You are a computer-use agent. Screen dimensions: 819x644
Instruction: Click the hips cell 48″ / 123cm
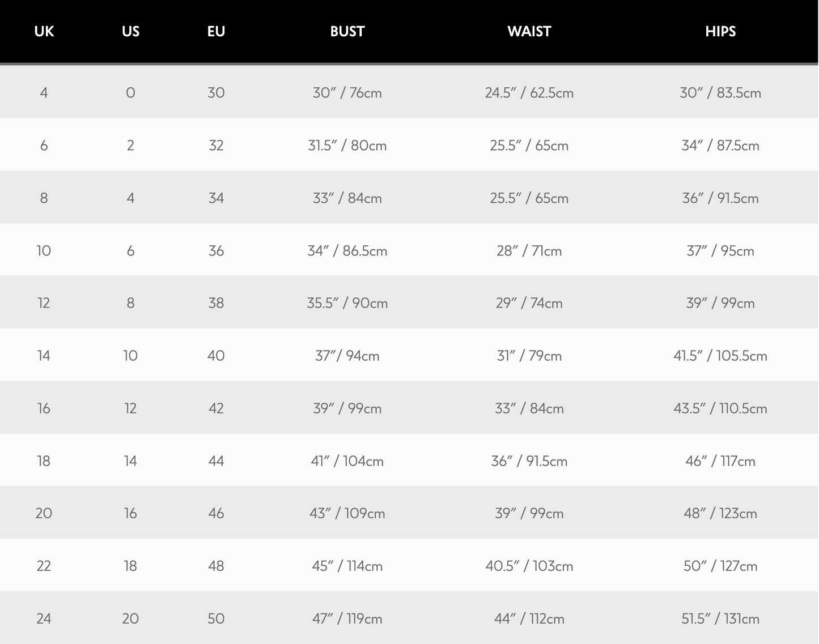[720, 513]
